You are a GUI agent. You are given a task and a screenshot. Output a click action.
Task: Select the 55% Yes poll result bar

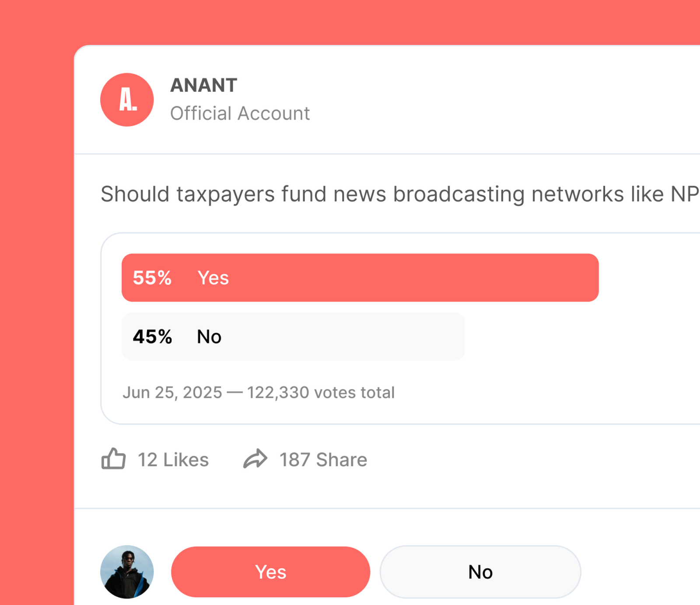point(360,278)
